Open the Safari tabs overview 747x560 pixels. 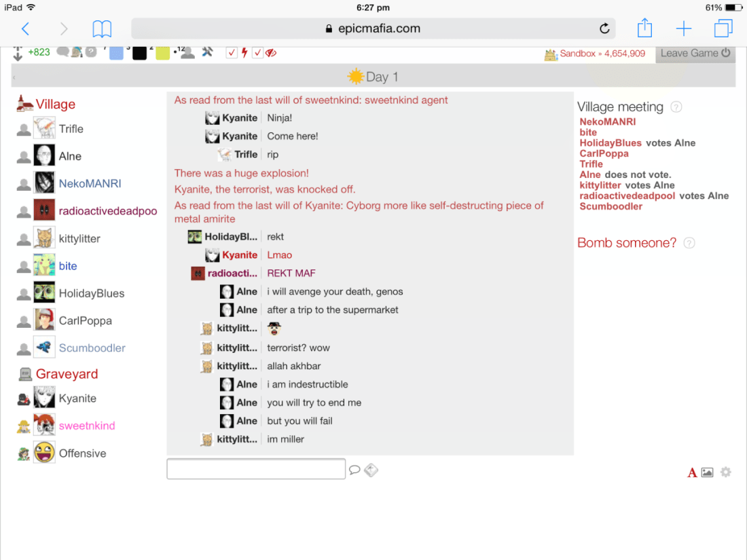click(x=723, y=29)
